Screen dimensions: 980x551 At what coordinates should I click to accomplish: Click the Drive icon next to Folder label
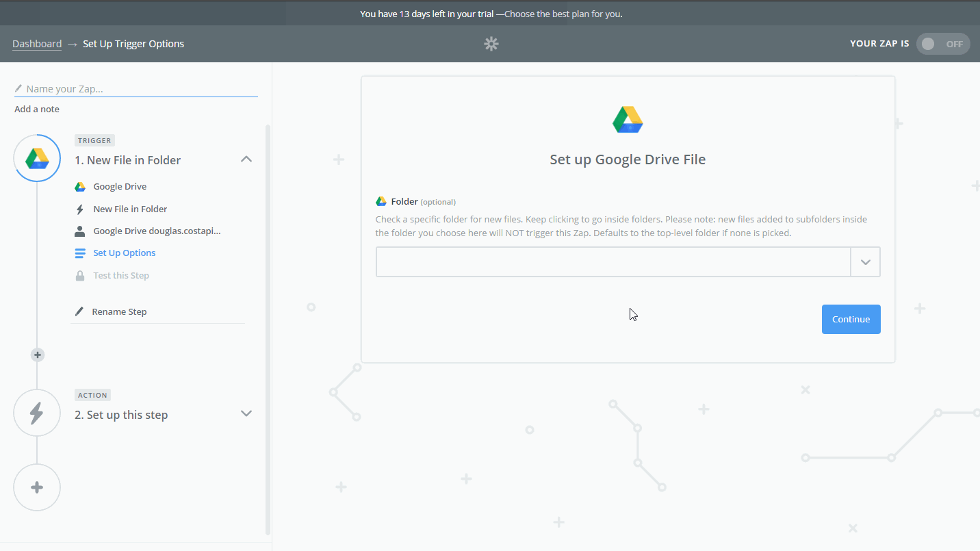click(381, 202)
